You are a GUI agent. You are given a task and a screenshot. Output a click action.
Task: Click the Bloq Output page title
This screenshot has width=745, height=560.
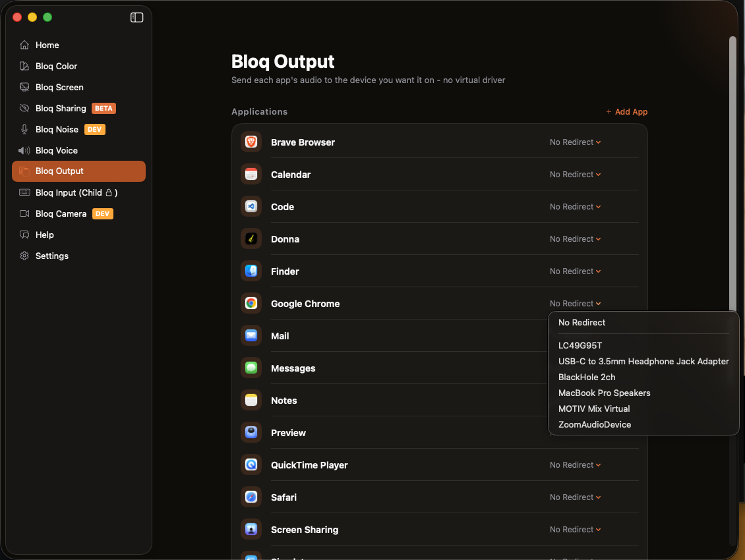[x=283, y=61]
